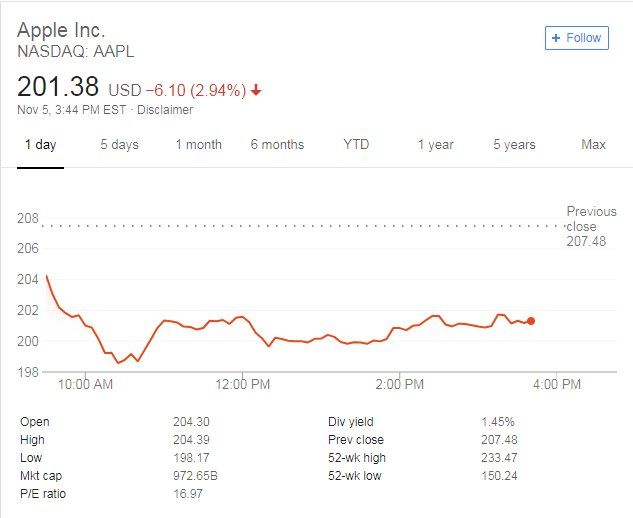Image resolution: width=633 pixels, height=518 pixels.
Task: Click the Apple Inc. title
Action: [x=61, y=29]
